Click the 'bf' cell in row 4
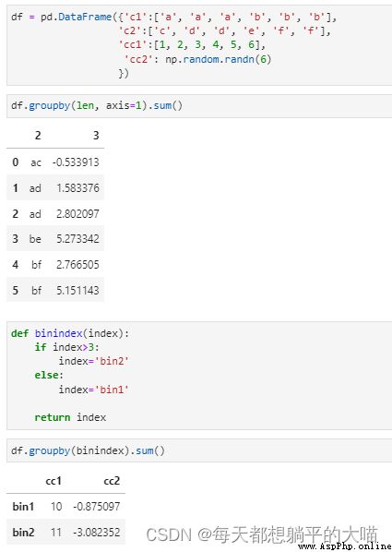 coord(37,265)
